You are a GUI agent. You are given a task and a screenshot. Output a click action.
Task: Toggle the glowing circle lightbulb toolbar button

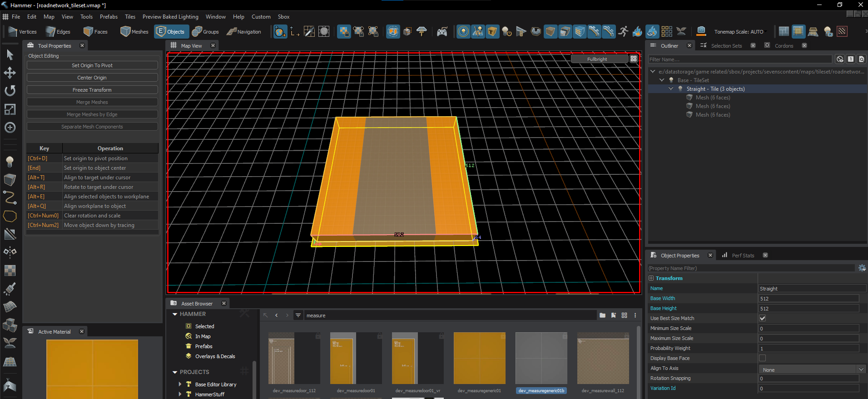[x=463, y=31]
